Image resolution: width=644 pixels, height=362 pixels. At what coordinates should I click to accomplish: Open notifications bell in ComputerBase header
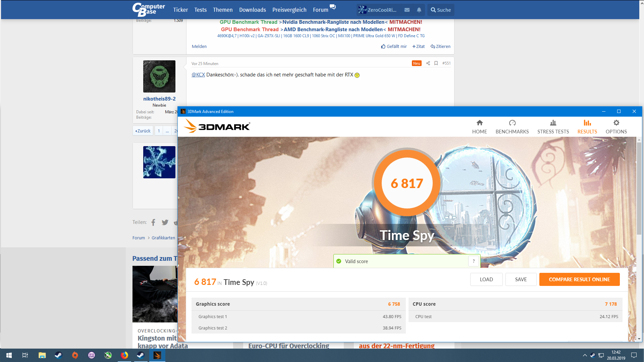coord(419,10)
